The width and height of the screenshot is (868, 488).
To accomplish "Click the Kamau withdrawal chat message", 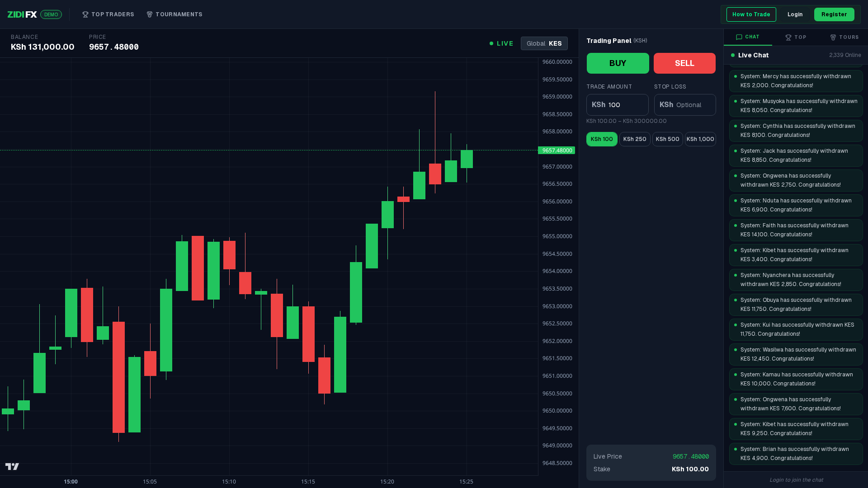I will 796,379.
